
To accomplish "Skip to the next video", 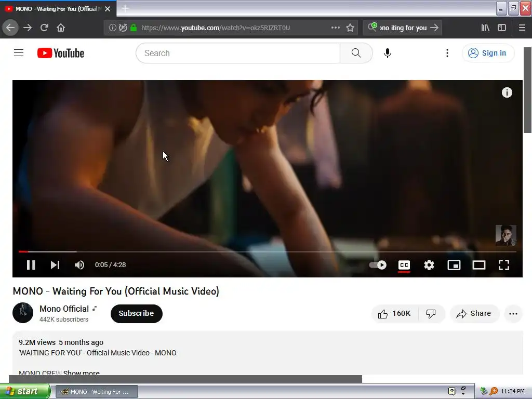I will point(55,265).
